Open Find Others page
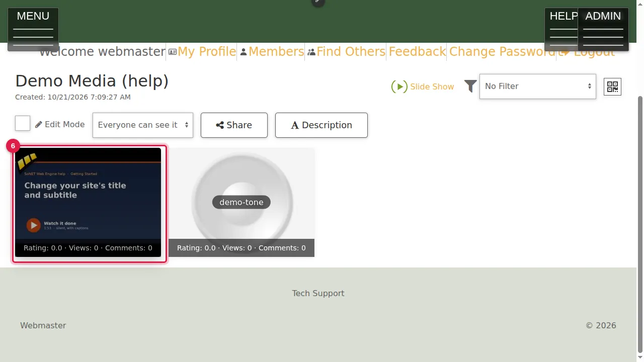 coord(351,52)
